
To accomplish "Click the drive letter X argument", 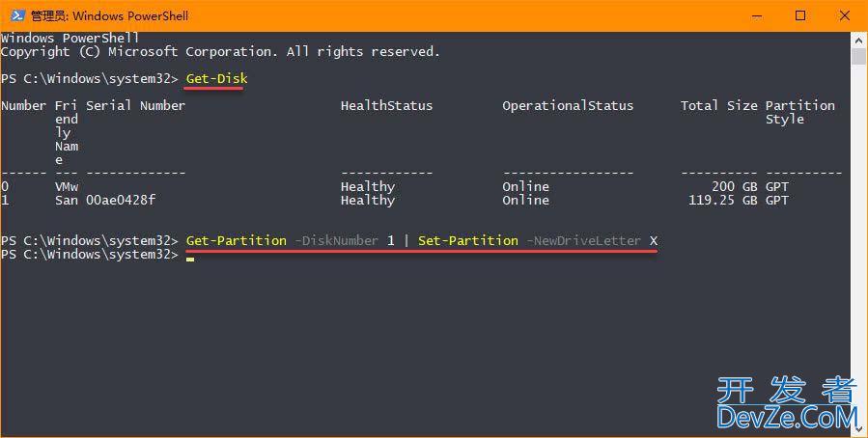I will (x=654, y=240).
